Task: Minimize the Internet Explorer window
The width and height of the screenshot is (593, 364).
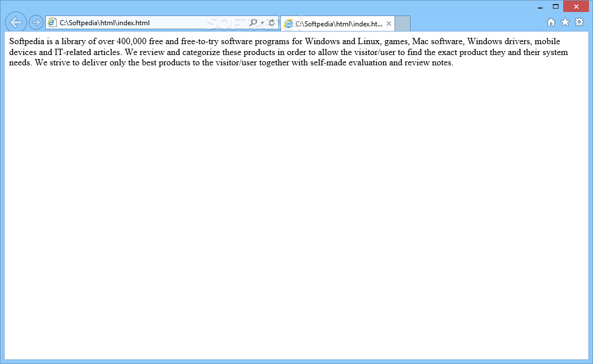Action: click(540, 7)
